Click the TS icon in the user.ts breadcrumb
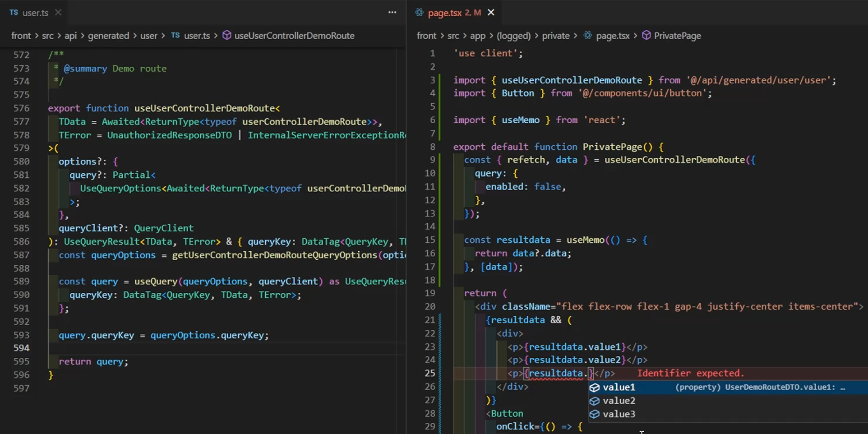 (175, 35)
